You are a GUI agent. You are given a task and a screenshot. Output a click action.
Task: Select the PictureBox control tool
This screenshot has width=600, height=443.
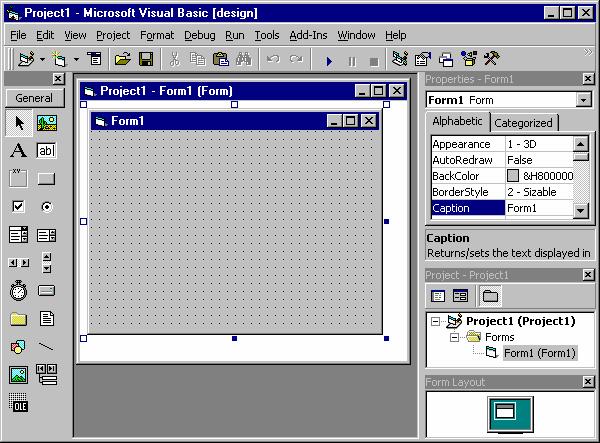(47, 123)
